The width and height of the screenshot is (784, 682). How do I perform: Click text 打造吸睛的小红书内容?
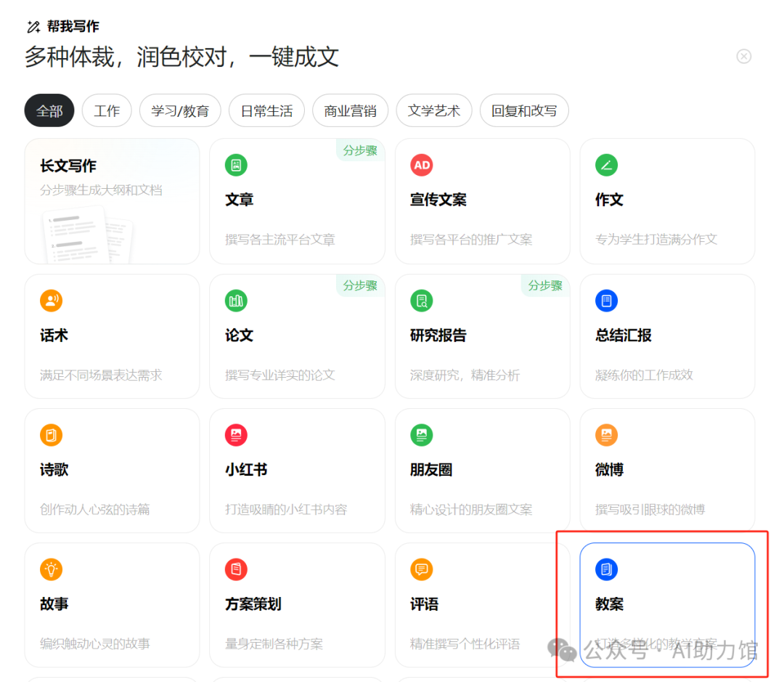click(x=286, y=509)
